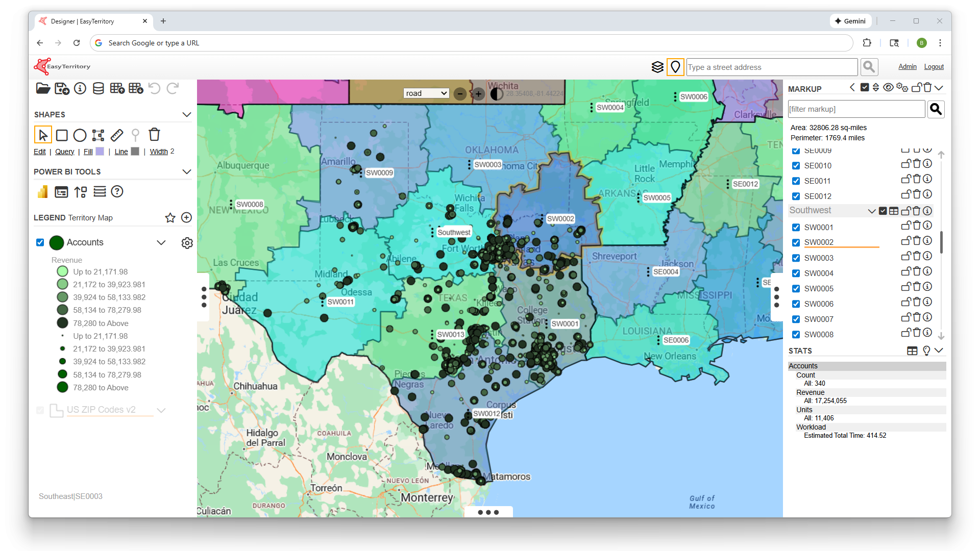The height and width of the screenshot is (551, 980).
Task: Click the database icon in toolbar
Action: coord(99,88)
